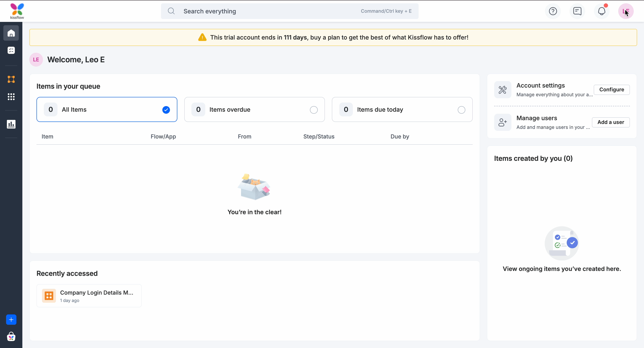
Task: Select the All Items radio option
Action: pyautogui.click(x=166, y=110)
